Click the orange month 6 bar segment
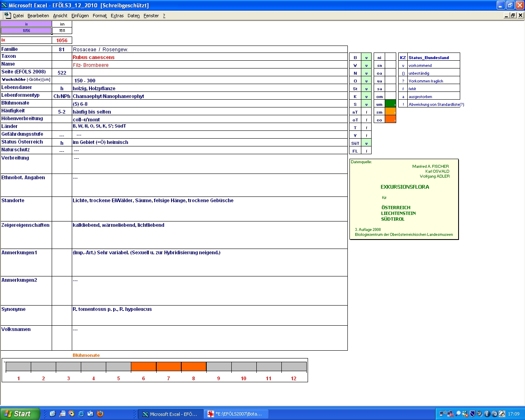525x420 pixels. pos(144,367)
